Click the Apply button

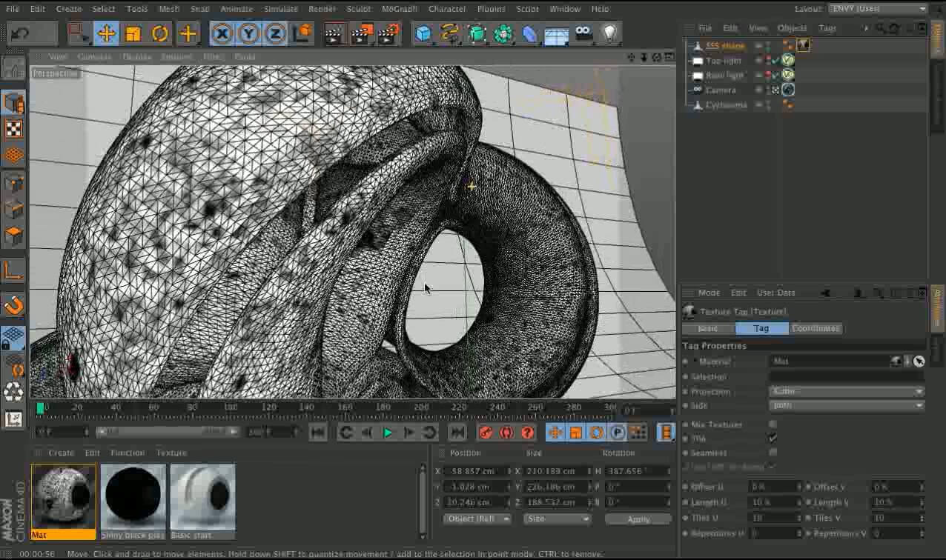tap(638, 519)
